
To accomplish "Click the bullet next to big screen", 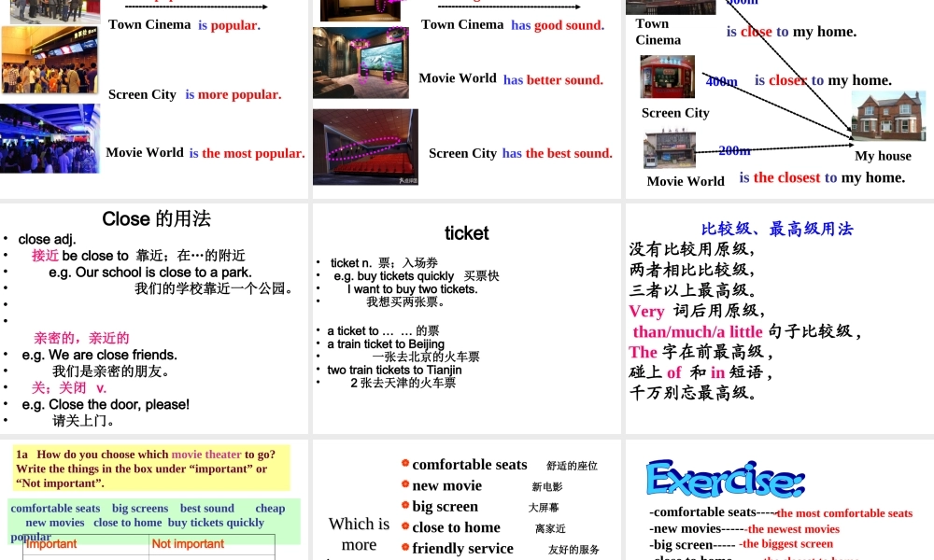I will point(403,506).
